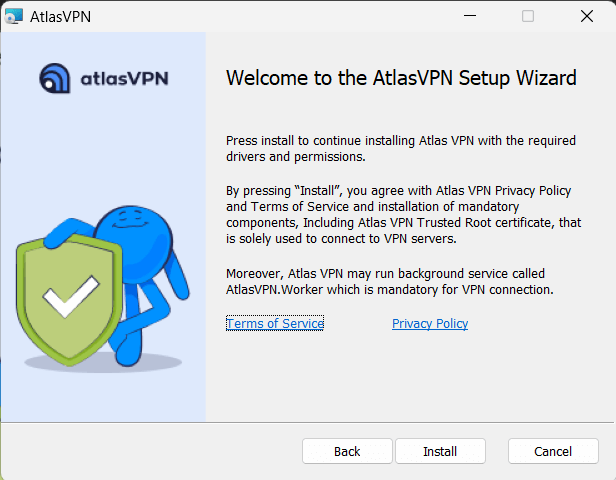Click the AtlasVPN window title text
Image resolution: width=616 pixels, height=480 pixels.
click(59, 16)
